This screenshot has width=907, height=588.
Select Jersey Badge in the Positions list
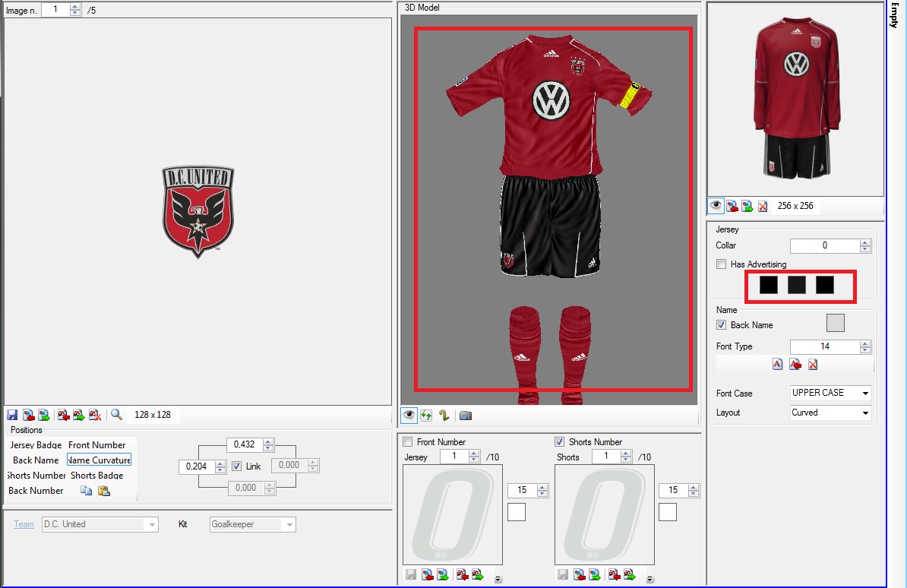click(36, 445)
